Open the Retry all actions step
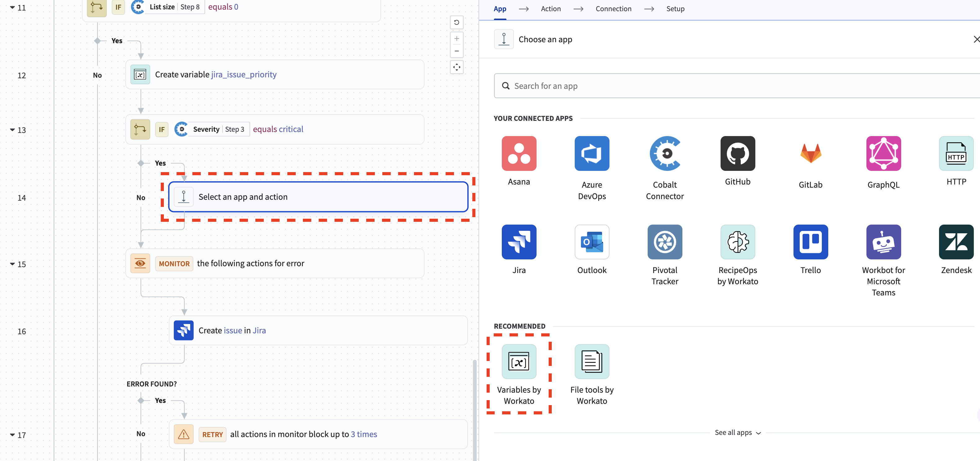This screenshot has width=980, height=461. 318,434
